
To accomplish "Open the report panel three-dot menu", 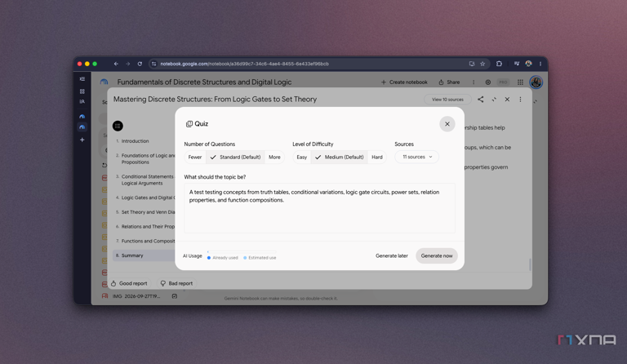I will tap(520, 99).
